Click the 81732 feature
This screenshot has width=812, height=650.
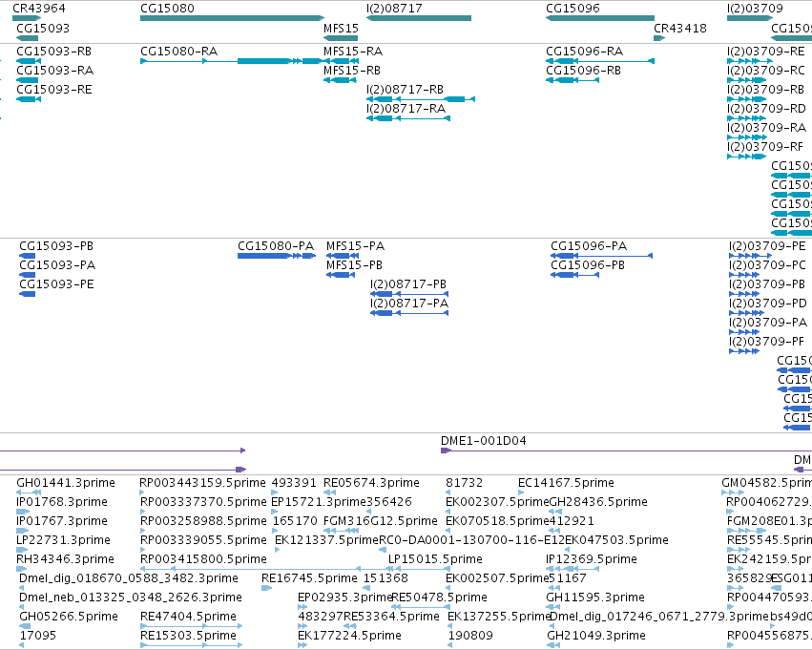click(449, 492)
